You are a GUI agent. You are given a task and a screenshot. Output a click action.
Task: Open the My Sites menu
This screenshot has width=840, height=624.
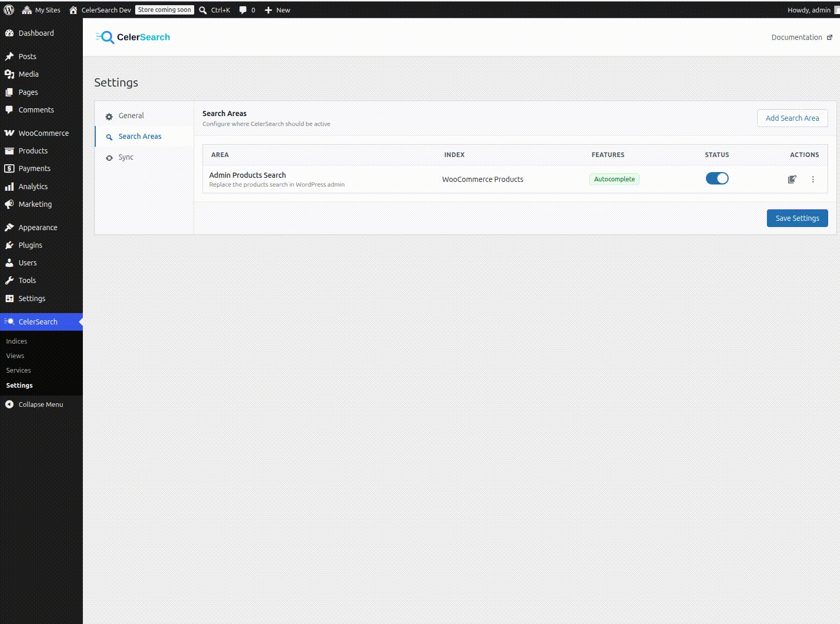[41, 10]
